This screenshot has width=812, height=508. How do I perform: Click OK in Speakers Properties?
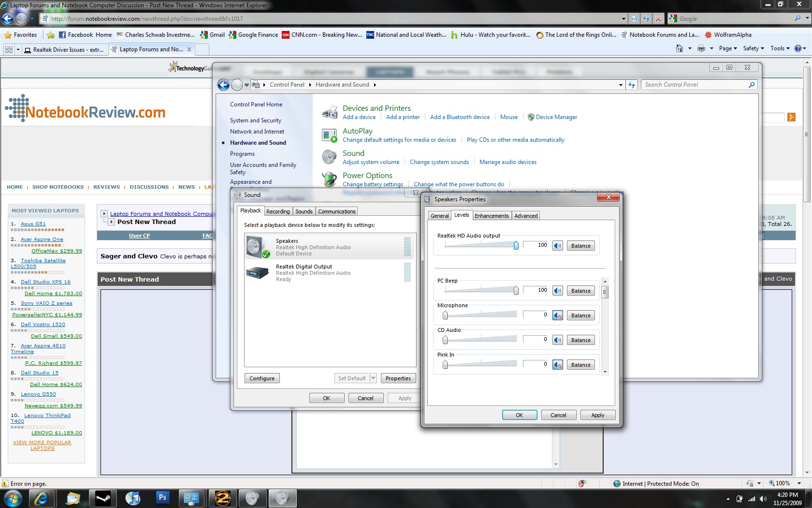click(520, 415)
